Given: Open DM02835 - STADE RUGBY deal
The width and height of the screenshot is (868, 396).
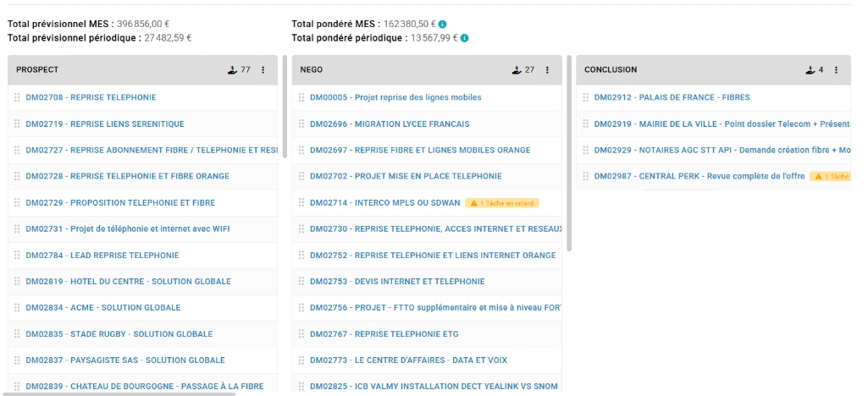Looking at the screenshot, I should (119, 334).
